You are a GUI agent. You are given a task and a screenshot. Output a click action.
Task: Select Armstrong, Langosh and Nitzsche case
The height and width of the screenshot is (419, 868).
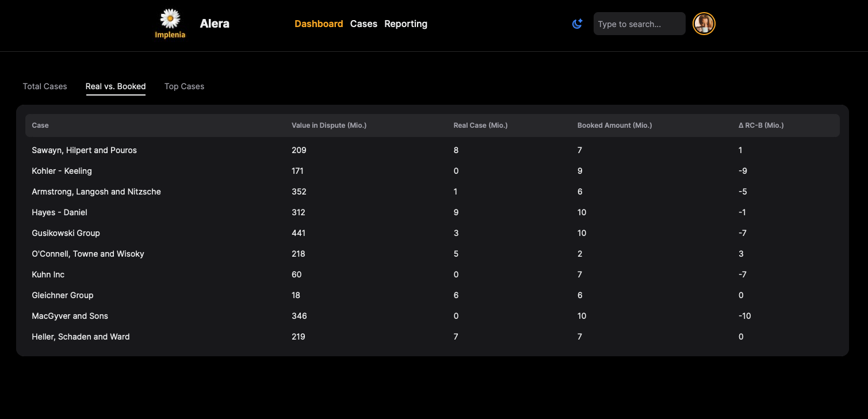(x=96, y=192)
